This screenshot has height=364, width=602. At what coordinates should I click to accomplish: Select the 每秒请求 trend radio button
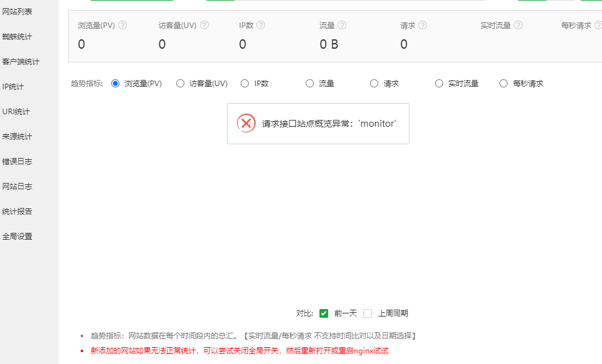504,83
